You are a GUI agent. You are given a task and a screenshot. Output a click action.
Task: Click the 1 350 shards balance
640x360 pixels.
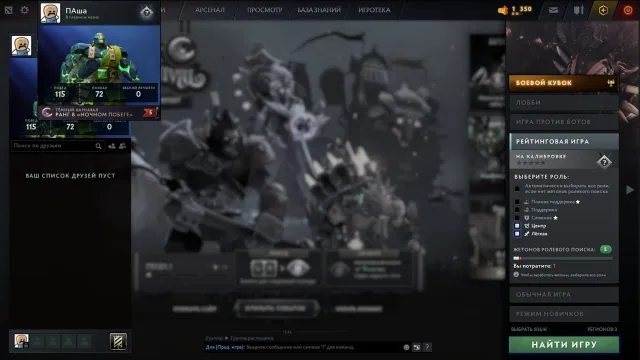tap(522, 9)
